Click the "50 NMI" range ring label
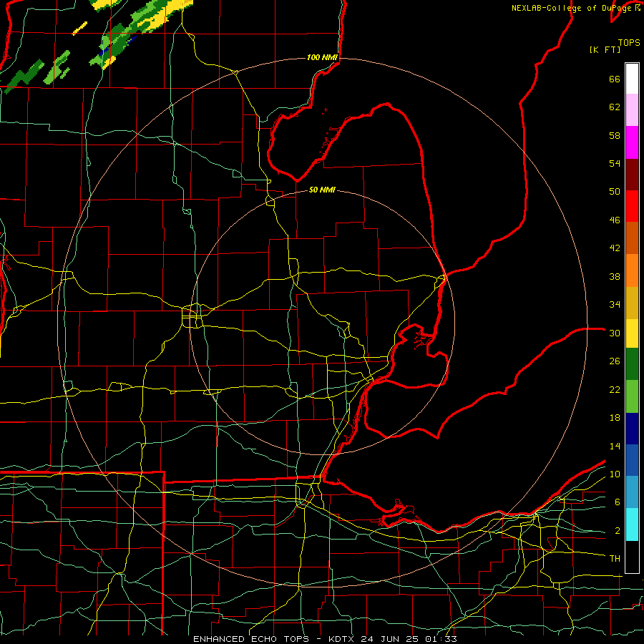This screenshot has height=644, width=644. [322, 190]
